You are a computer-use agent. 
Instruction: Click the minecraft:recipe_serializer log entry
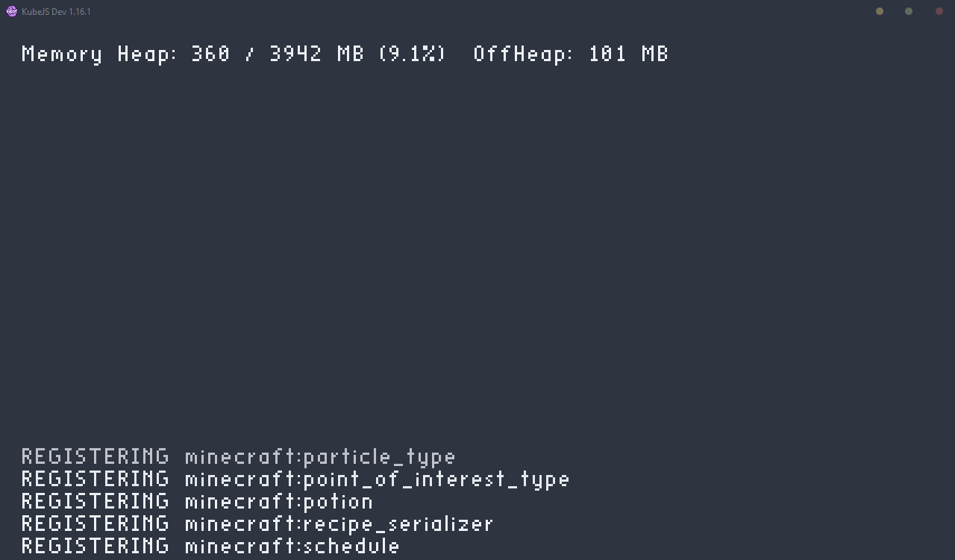[x=339, y=524]
